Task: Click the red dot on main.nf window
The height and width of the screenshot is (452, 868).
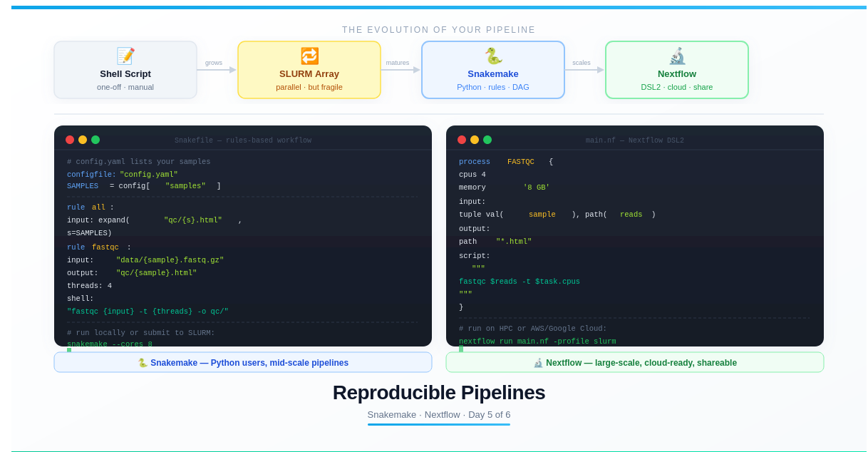Action: click(x=462, y=140)
